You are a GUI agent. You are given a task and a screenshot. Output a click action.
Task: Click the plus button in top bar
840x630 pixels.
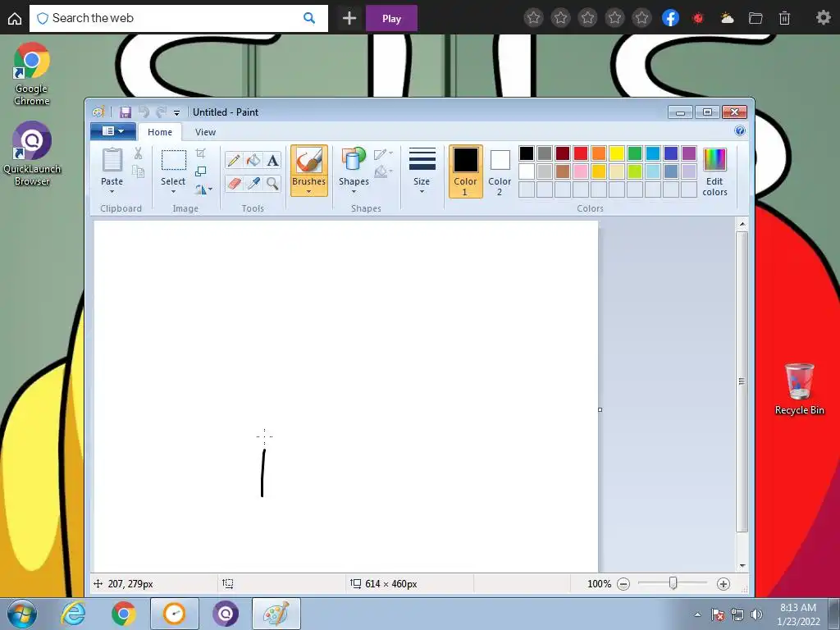[x=349, y=18]
